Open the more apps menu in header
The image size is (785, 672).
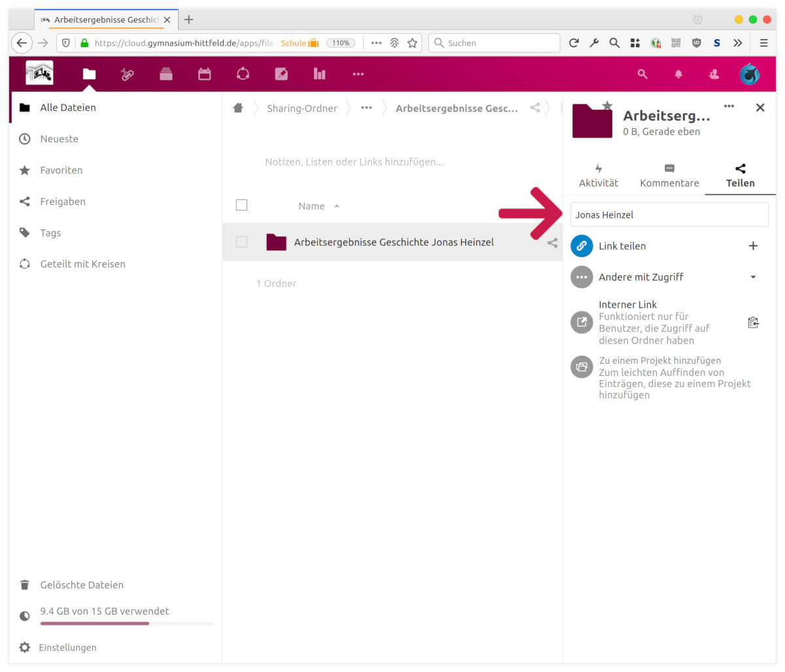pyautogui.click(x=358, y=75)
